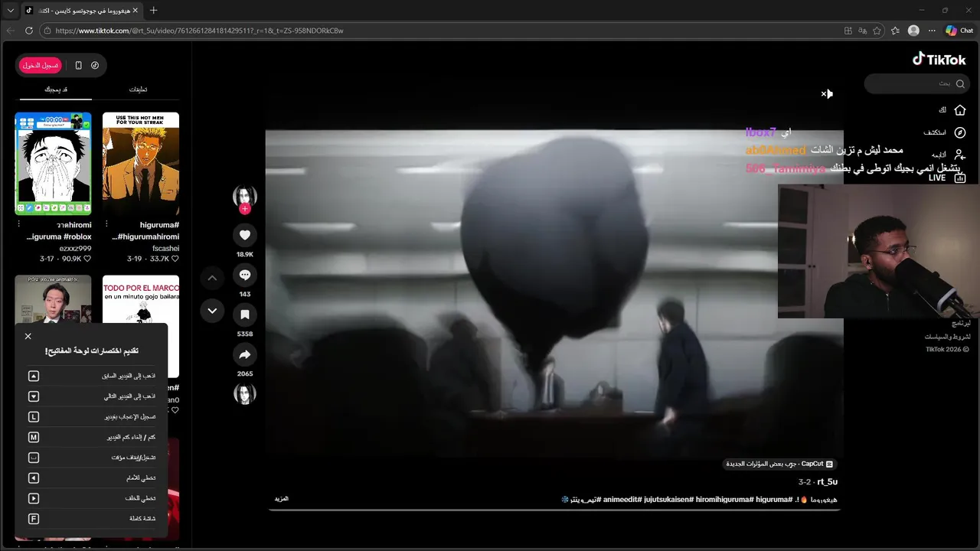Switch to the تعليقات comments tab

[x=138, y=90]
